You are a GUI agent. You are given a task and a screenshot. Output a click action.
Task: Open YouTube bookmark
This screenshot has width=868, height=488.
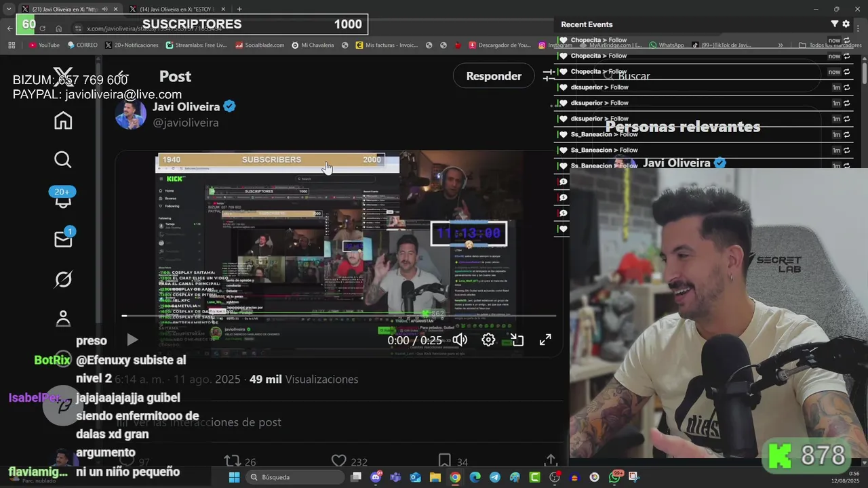pyautogui.click(x=44, y=45)
